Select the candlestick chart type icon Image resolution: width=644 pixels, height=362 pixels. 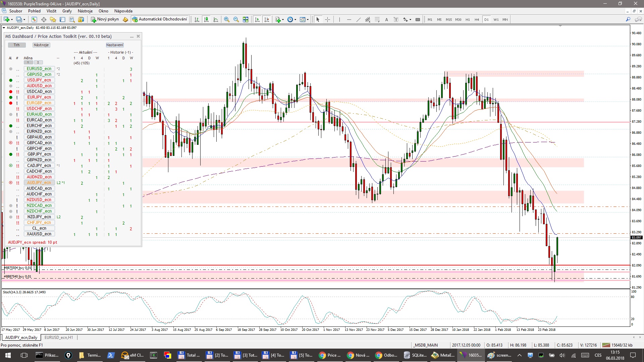(x=206, y=19)
